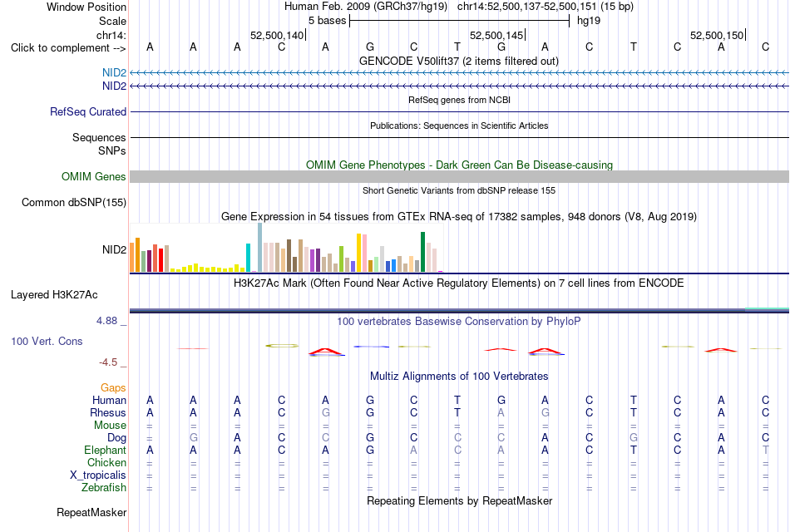The height and width of the screenshot is (532, 790).
Task: Click the gray OMIM Genes item bar
Action: [x=459, y=176]
